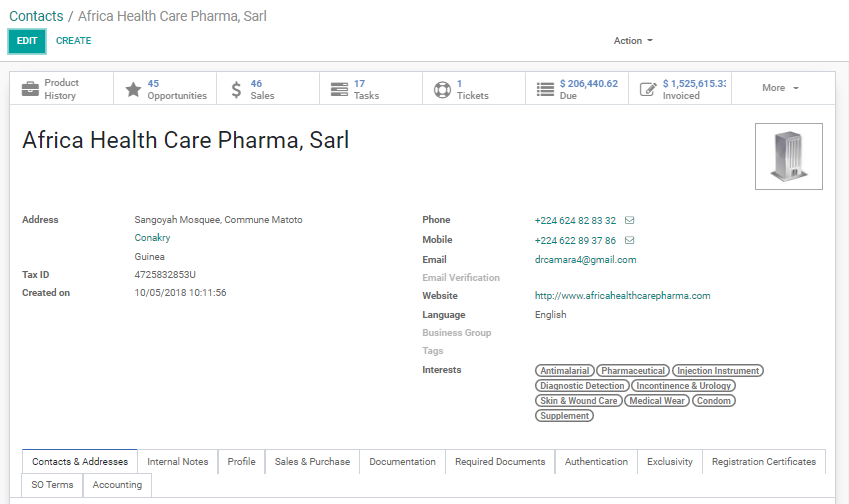Image resolution: width=849 pixels, height=504 pixels.
Task: Open the africahealthcarepharma.com website link
Action: tap(622, 296)
